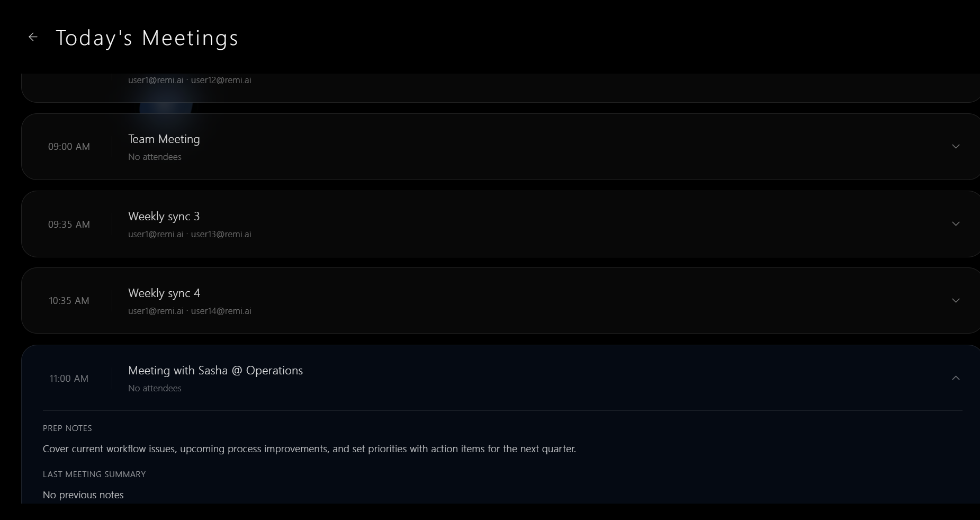Select the Weekly sync 4 title
This screenshot has height=520, width=980.
click(x=164, y=293)
